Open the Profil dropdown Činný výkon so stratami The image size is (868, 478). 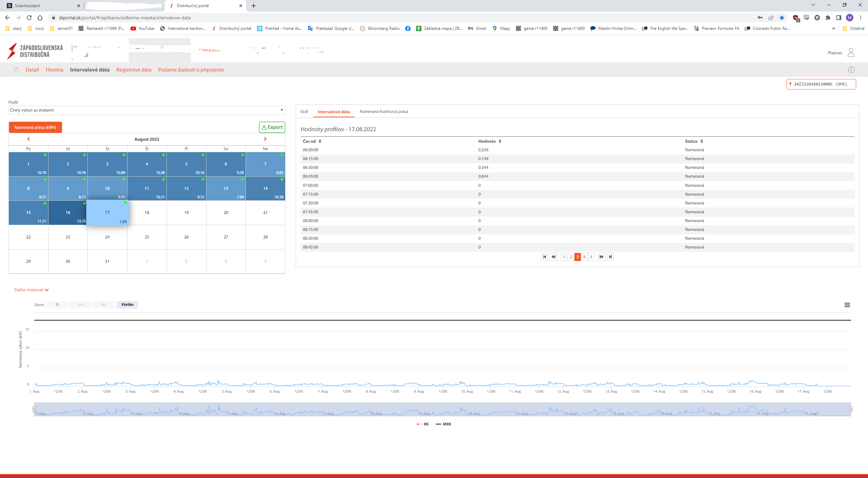coord(147,110)
